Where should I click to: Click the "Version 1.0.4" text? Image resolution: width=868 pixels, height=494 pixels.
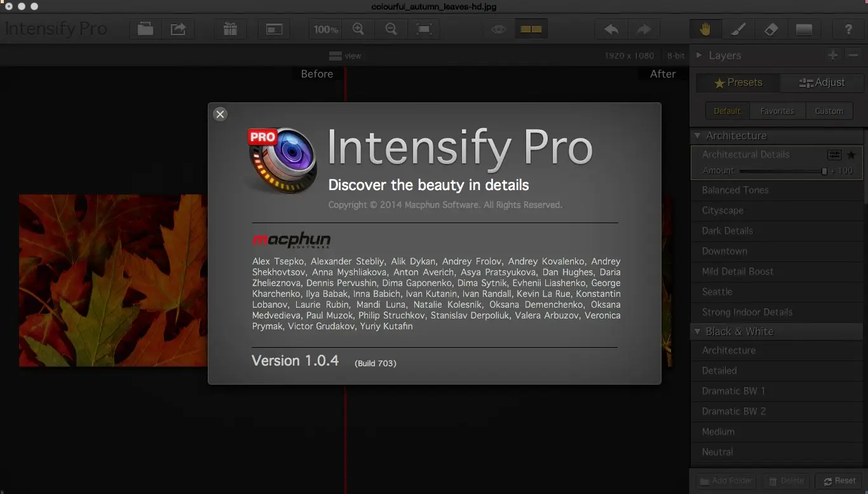tap(295, 361)
